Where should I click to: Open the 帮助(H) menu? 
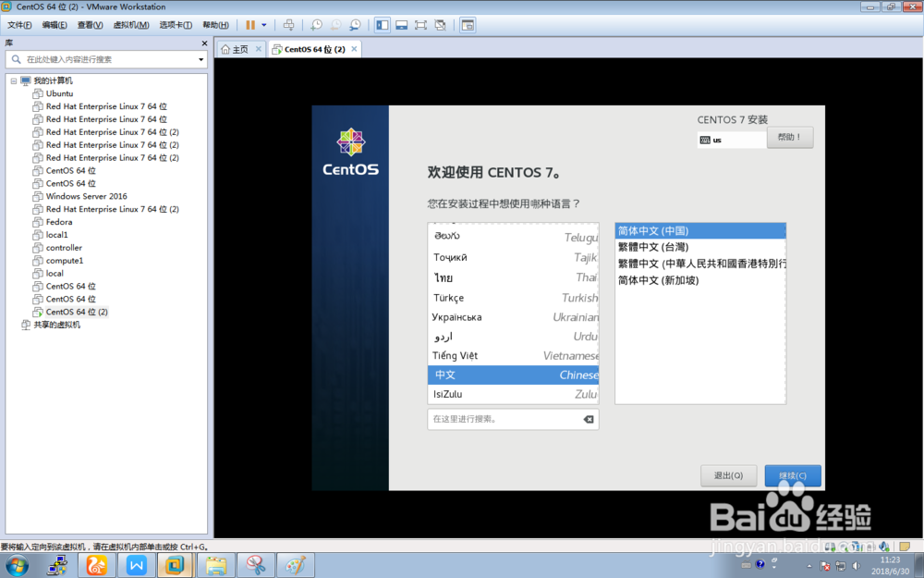(215, 25)
